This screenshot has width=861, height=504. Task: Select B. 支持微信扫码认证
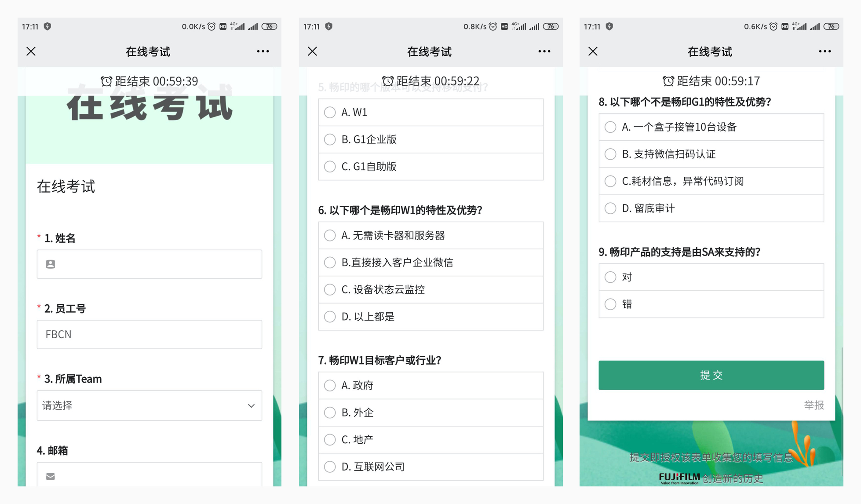tap(711, 154)
